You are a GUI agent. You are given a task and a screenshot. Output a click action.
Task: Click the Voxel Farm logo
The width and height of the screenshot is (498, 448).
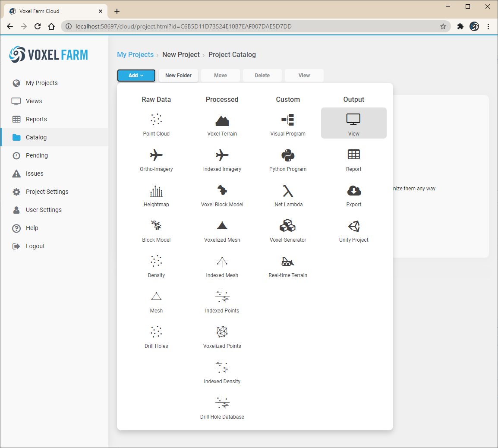(49, 55)
